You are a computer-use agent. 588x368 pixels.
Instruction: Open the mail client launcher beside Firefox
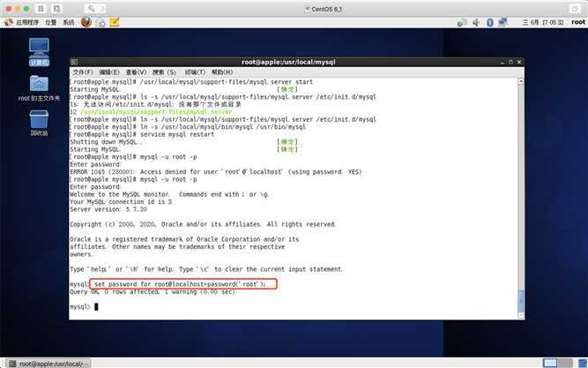[101, 23]
